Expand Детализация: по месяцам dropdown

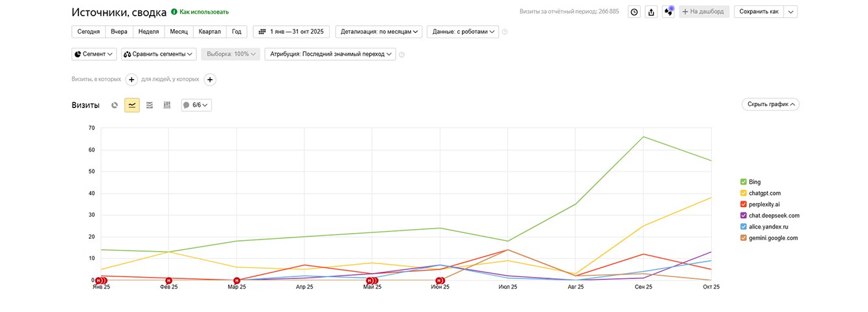point(379,31)
